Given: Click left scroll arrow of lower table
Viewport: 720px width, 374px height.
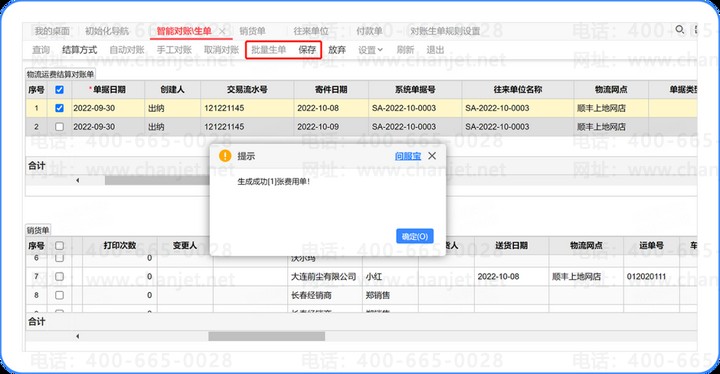Looking at the screenshot, I should (77, 336).
